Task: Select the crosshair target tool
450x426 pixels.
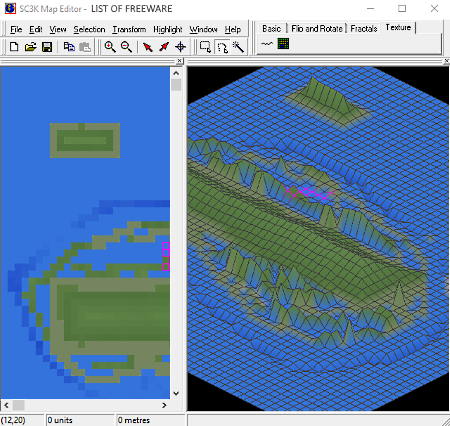Action: [x=180, y=47]
